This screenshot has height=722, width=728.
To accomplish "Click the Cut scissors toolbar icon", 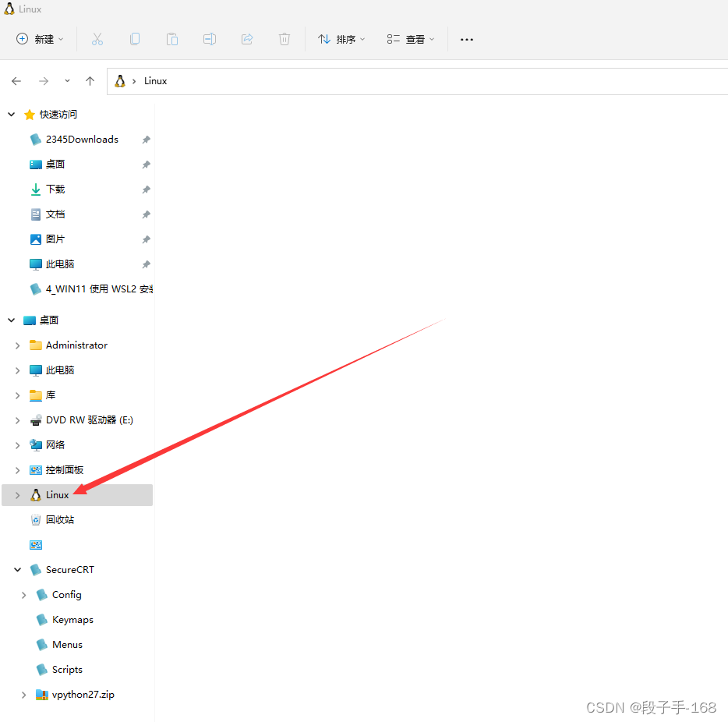I will coord(97,39).
